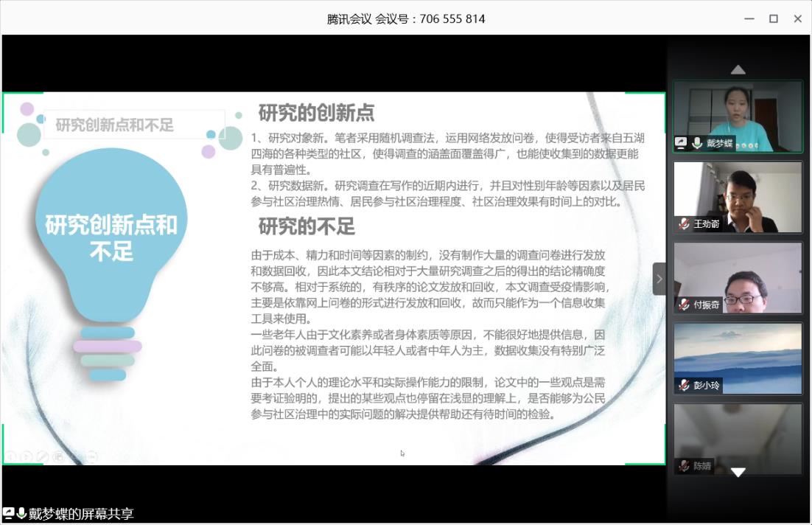
Task: Click the previous slide arrow in slideshow controls
Action: coord(10,456)
